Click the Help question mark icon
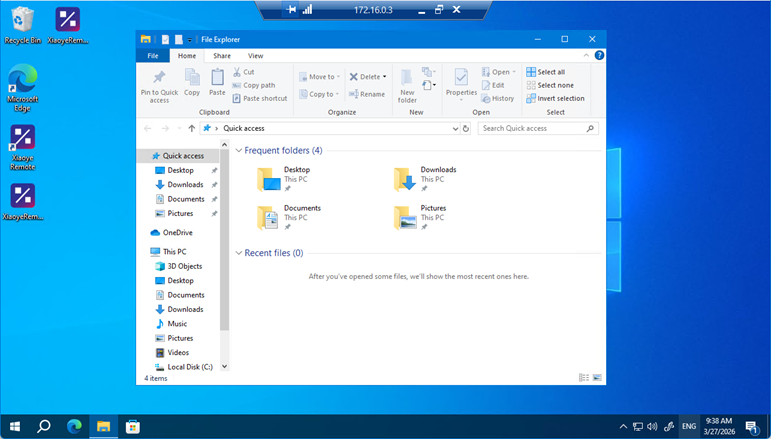The width and height of the screenshot is (771, 439). 599,56
